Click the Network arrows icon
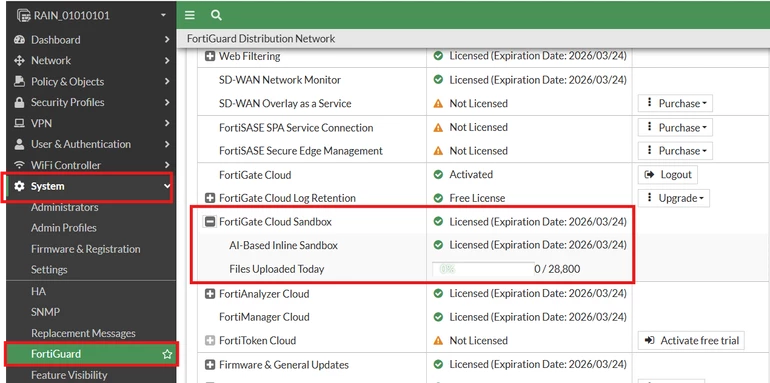770x383 pixels. pos(20,60)
